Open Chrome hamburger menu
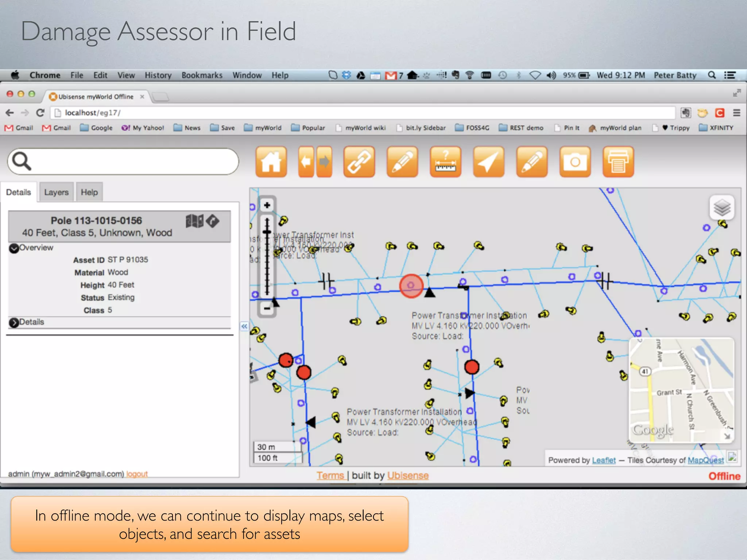The width and height of the screenshot is (747, 560). (737, 113)
